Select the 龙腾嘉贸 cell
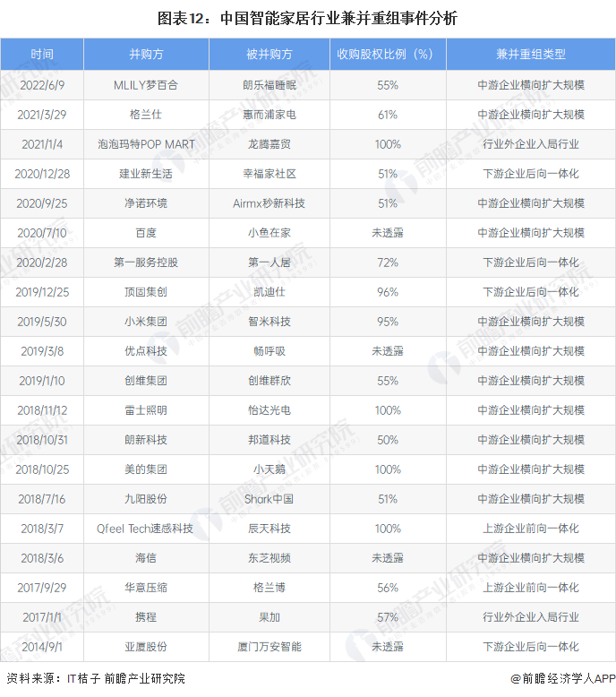 click(x=269, y=144)
